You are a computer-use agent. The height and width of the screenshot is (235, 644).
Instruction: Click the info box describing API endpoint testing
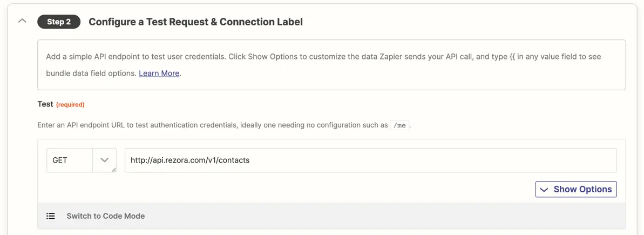point(331,65)
